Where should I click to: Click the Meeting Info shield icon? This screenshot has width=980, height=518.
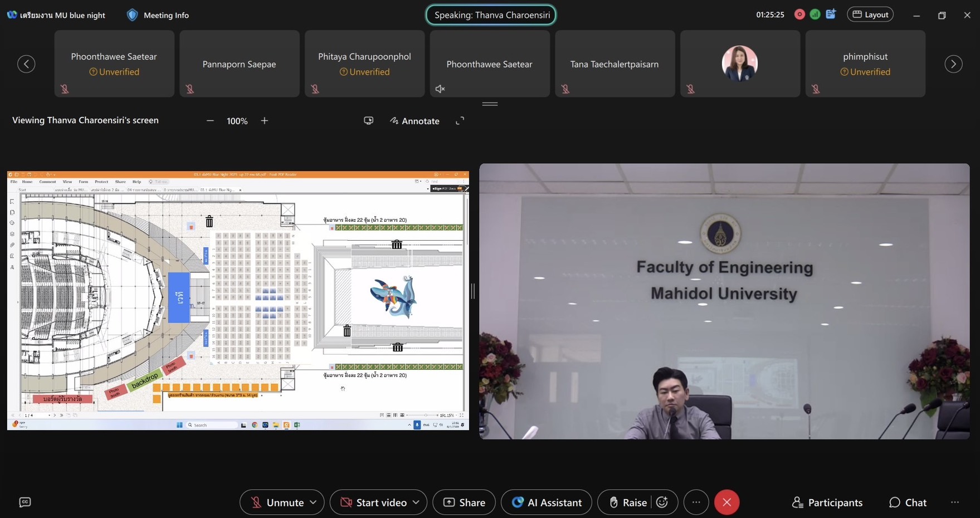132,15
